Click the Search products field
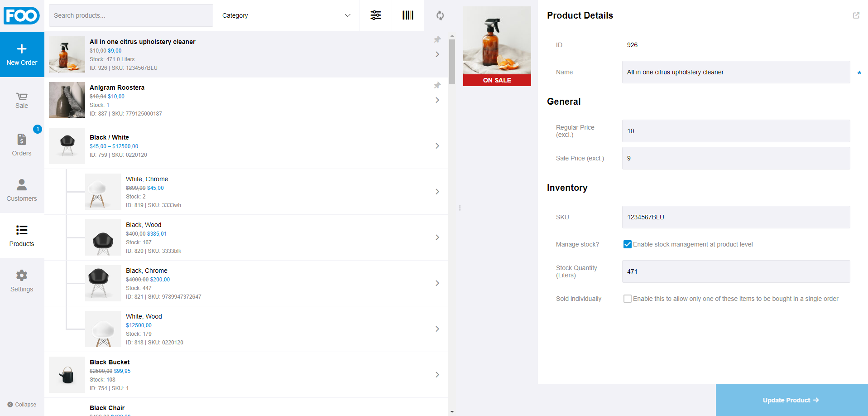The width and height of the screenshot is (868, 416). click(131, 15)
